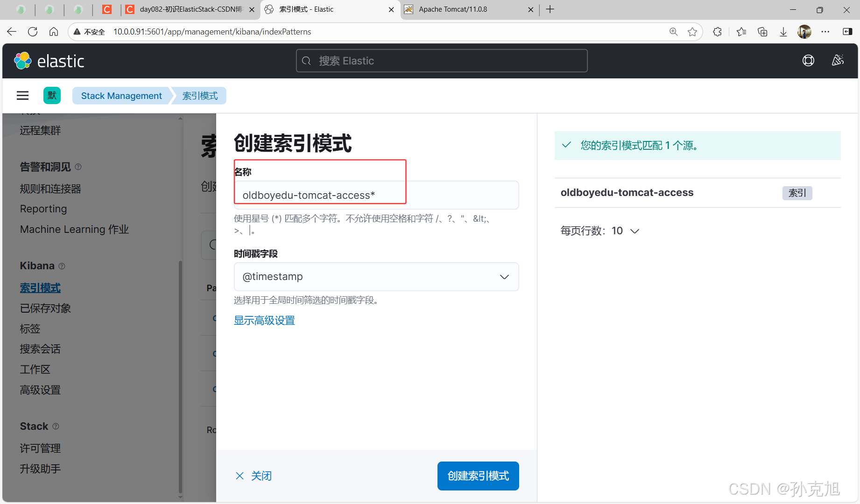Open 工作区 in sidebar
860x504 pixels.
[35, 370]
